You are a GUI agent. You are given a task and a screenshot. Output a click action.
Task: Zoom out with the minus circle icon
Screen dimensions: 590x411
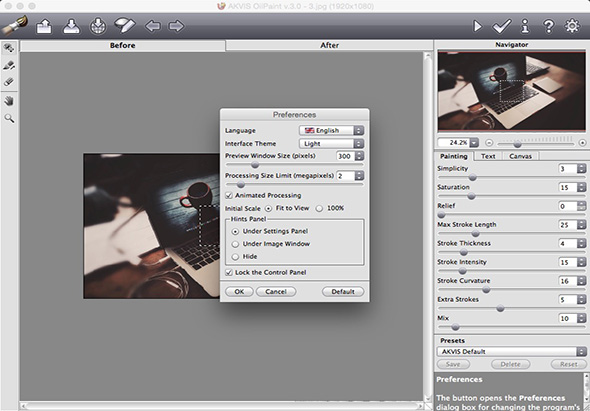pos(489,143)
